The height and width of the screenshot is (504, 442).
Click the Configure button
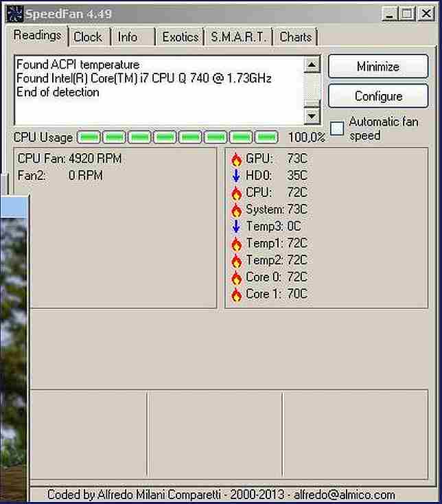[378, 96]
